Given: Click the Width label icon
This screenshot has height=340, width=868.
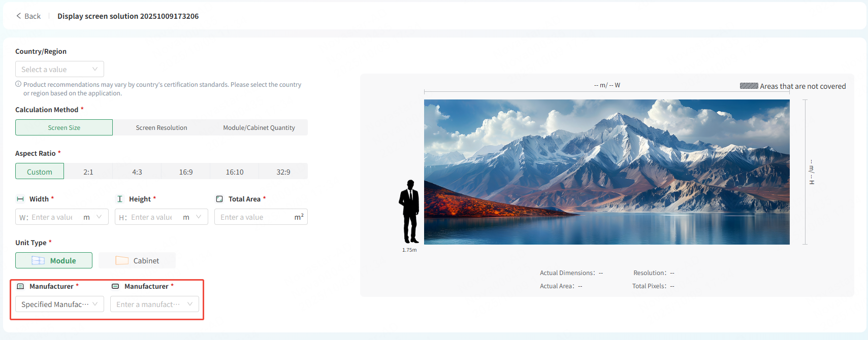Looking at the screenshot, I should pos(20,199).
